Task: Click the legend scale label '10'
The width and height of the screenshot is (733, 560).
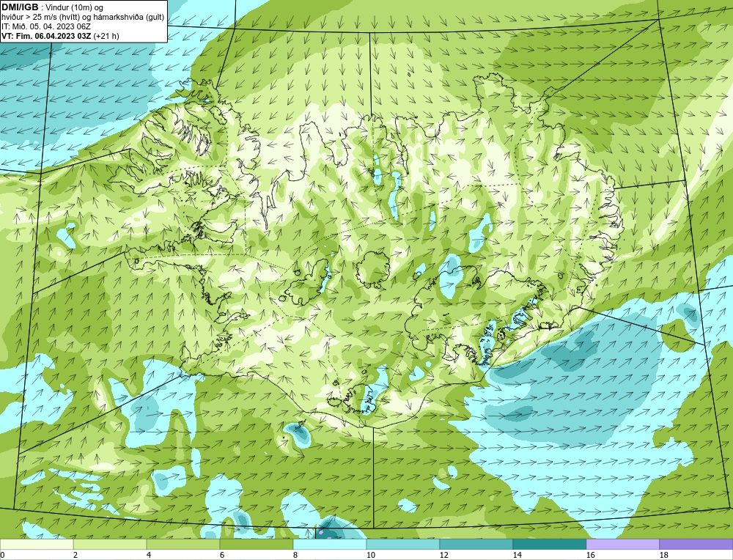Action: (371, 555)
